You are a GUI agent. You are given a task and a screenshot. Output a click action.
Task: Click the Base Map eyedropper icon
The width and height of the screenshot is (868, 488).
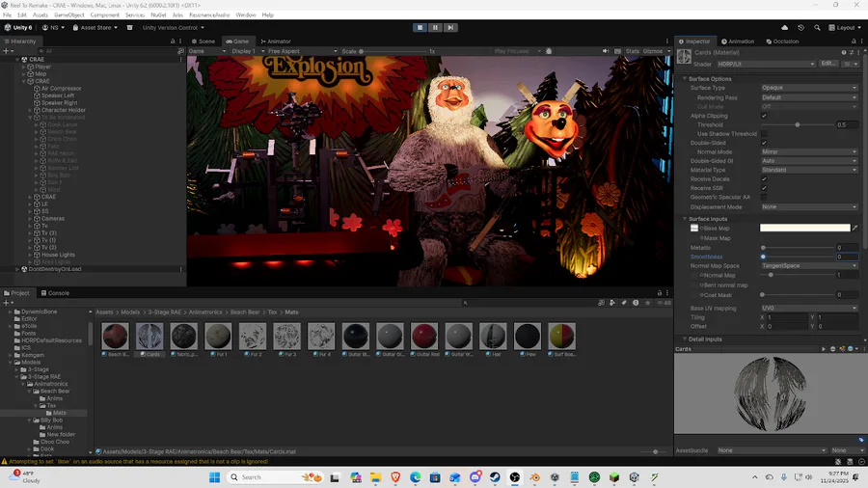click(x=855, y=228)
